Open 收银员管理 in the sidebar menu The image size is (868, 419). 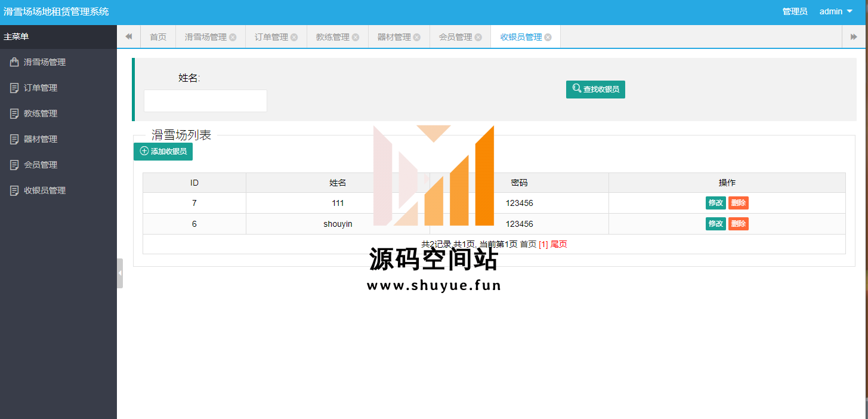45,190
